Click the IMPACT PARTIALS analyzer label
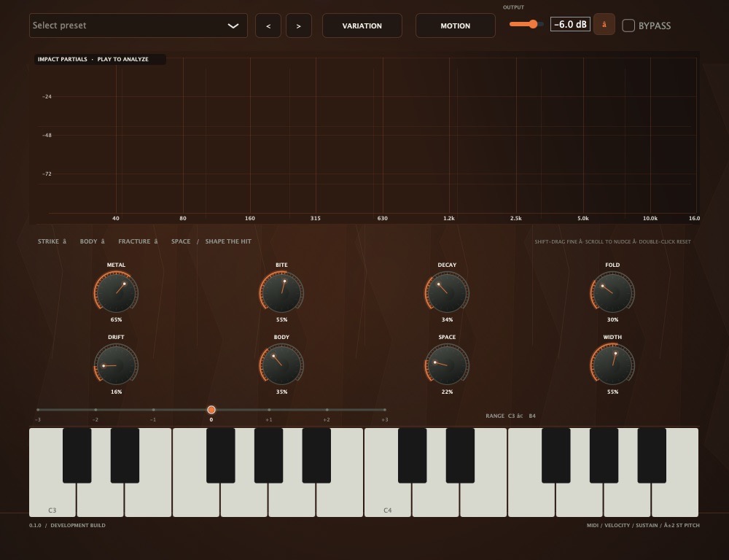Image resolution: width=729 pixels, height=560 pixels. [x=93, y=59]
